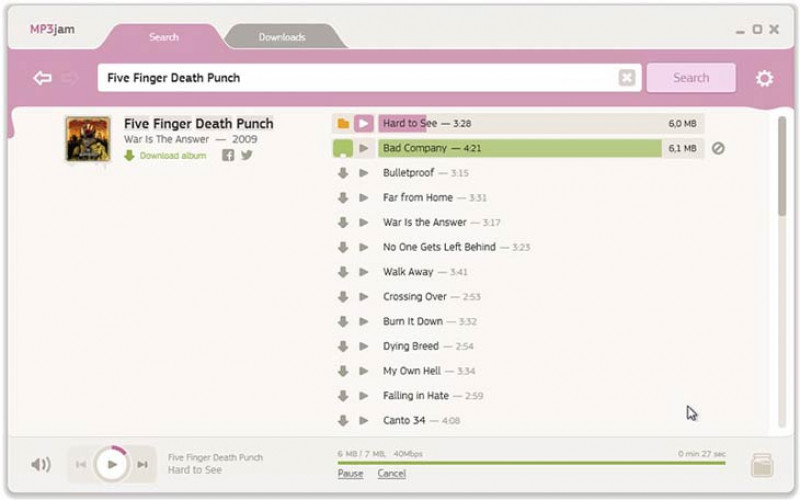Click the Download album link
Viewport: 800px width, 500px height.
173,156
